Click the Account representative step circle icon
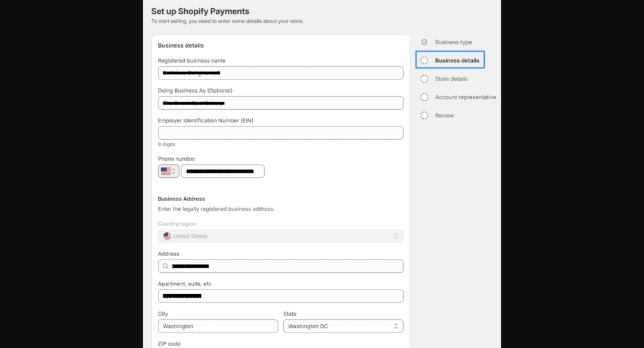The image size is (644, 348). point(424,97)
